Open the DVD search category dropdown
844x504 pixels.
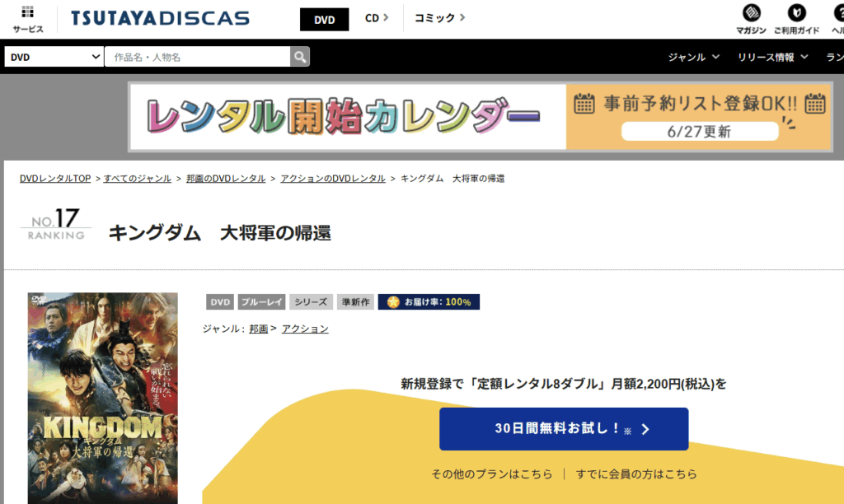[54, 57]
